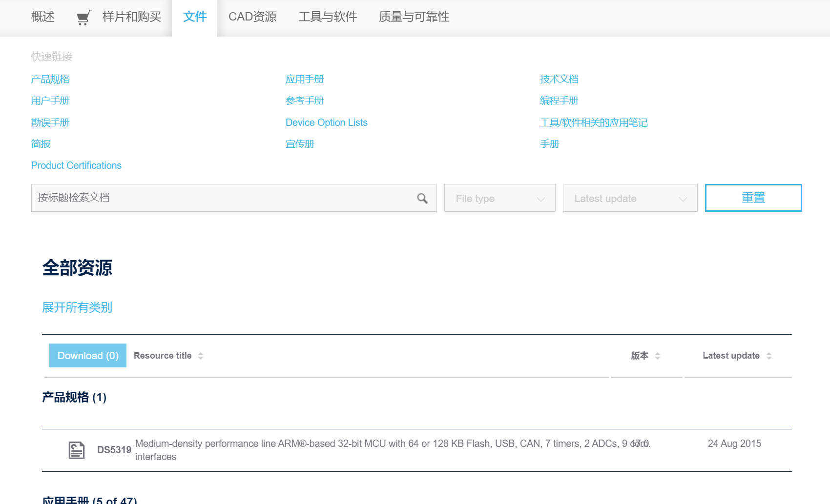Open the File type dropdown
The image size is (830, 504).
click(x=500, y=198)
